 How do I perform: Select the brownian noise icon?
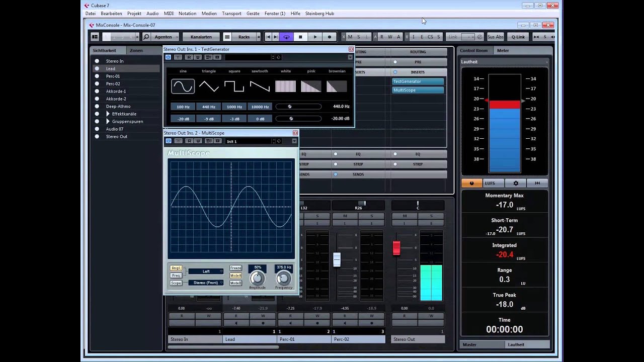pyautogui.click(x=337, y=86)
